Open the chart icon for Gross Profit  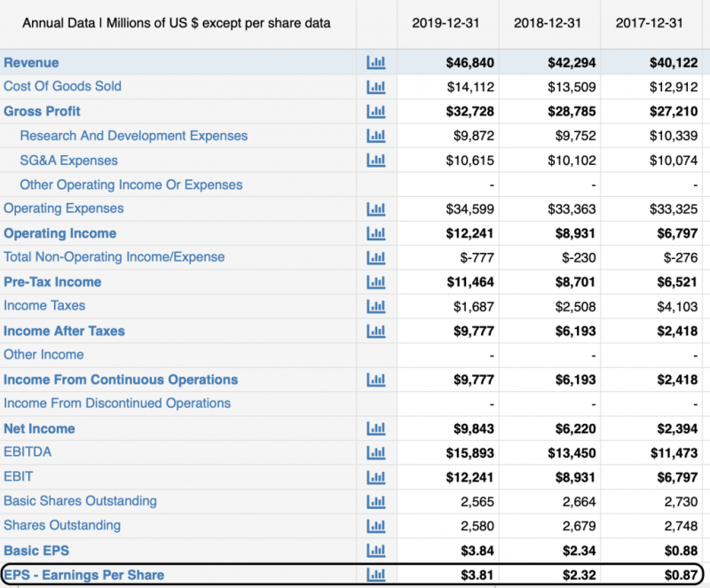point(376,112)
